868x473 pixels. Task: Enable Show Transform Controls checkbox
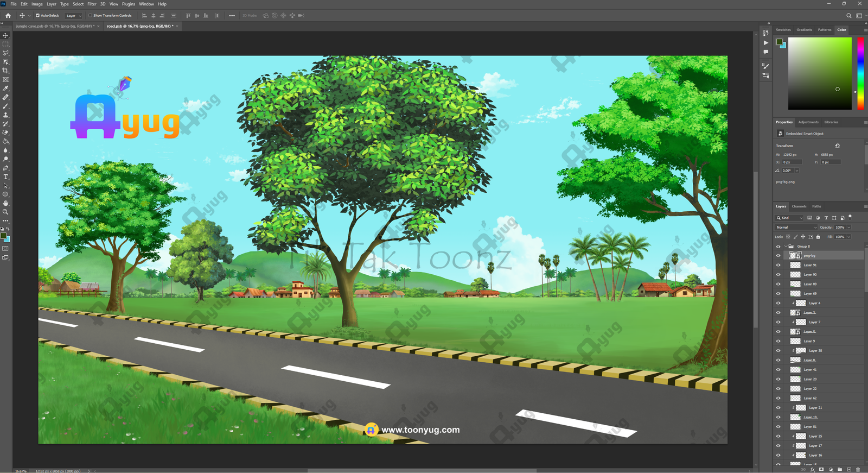(91, 16)
